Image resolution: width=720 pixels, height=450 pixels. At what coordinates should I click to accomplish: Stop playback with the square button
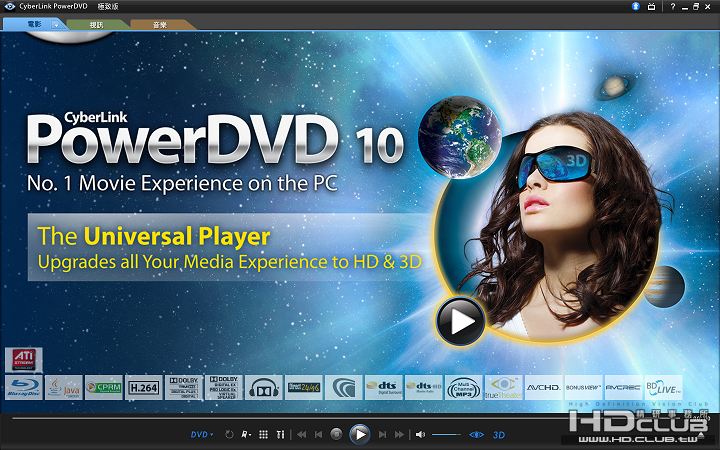336,434
